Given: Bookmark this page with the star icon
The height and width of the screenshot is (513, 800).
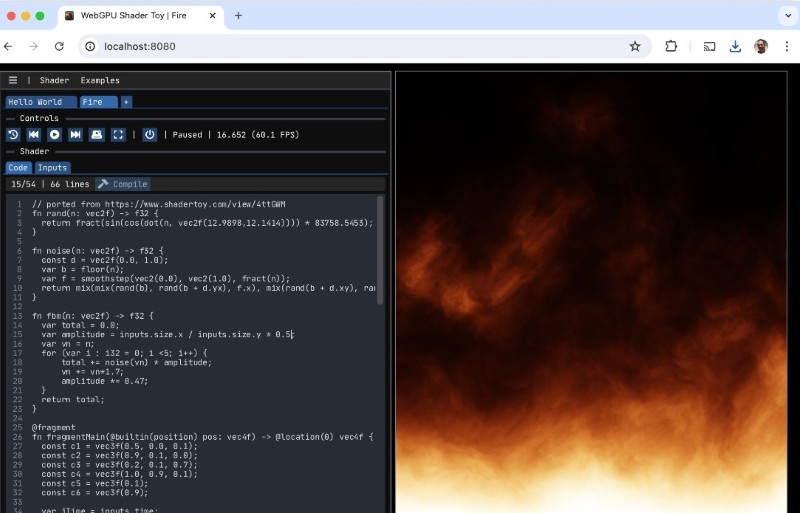Looking at the screenshot, I should point(635,46).
